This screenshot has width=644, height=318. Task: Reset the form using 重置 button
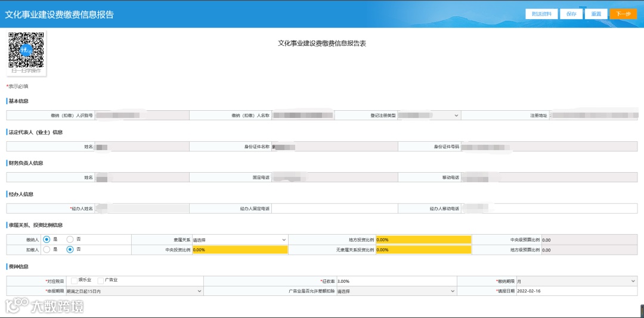pos(596,14)
